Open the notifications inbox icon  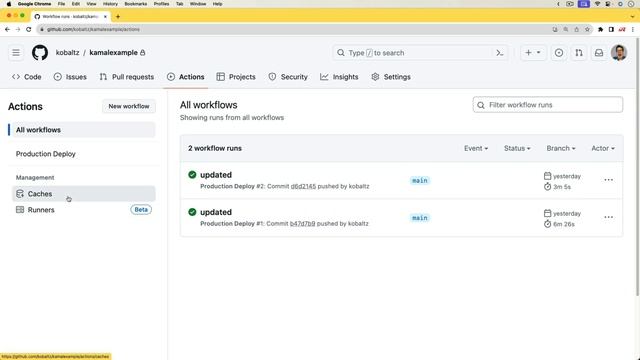point(599,53)
